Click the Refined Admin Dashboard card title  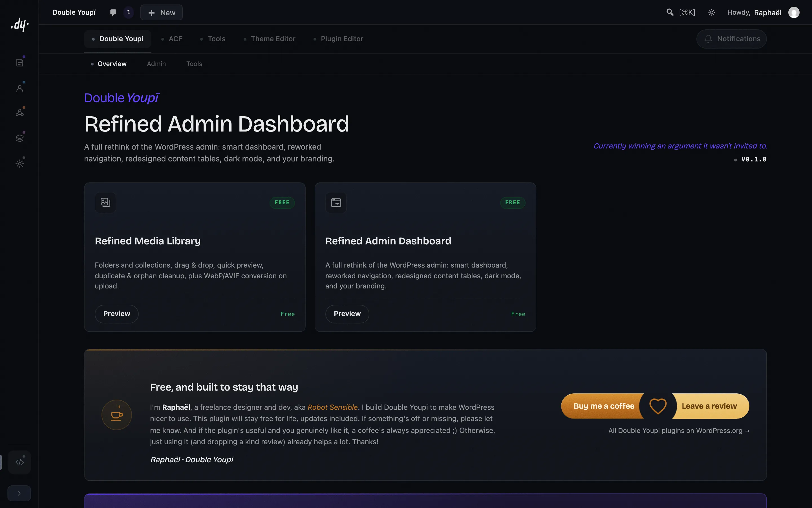[x=388, y=241]
